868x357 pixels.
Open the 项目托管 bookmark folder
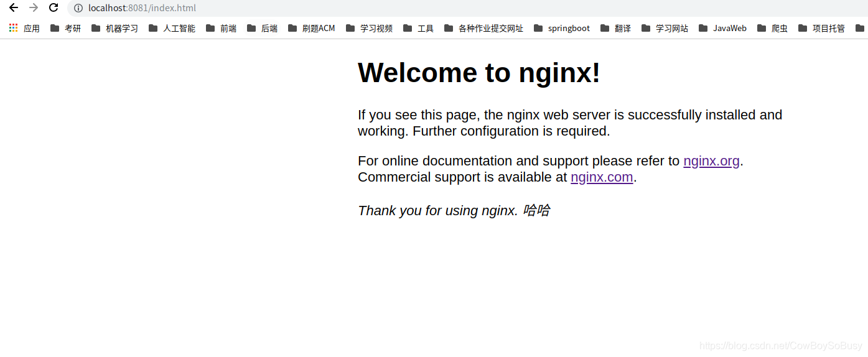click(x=821, y=28)
